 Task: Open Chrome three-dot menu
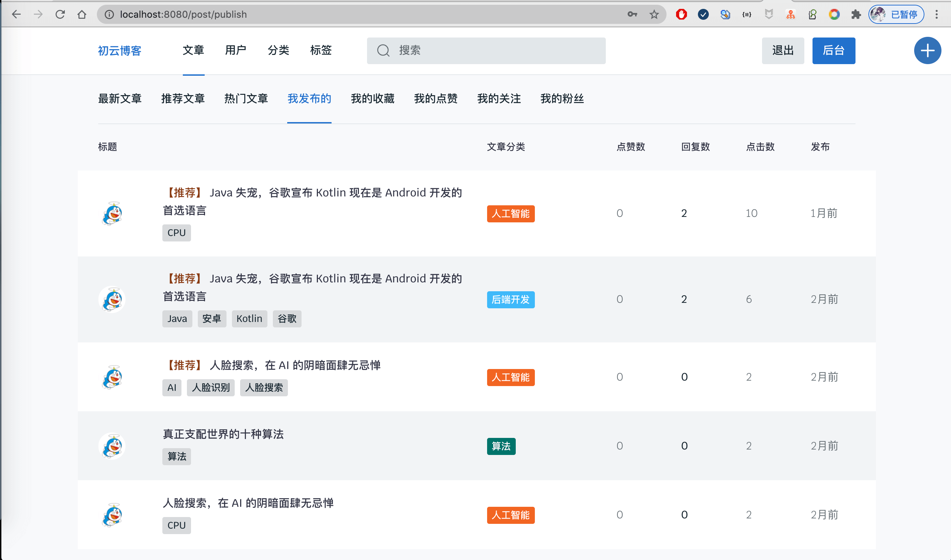click(x=937, y=14)
